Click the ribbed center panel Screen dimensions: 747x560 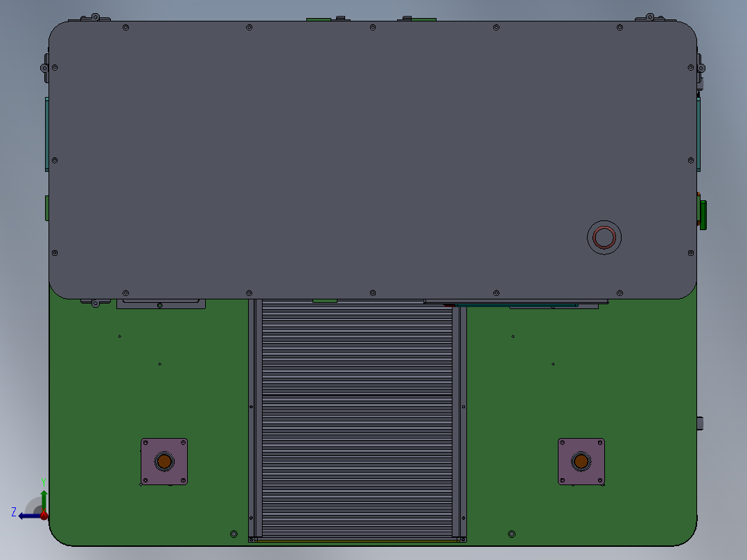(x=357, y=419)
